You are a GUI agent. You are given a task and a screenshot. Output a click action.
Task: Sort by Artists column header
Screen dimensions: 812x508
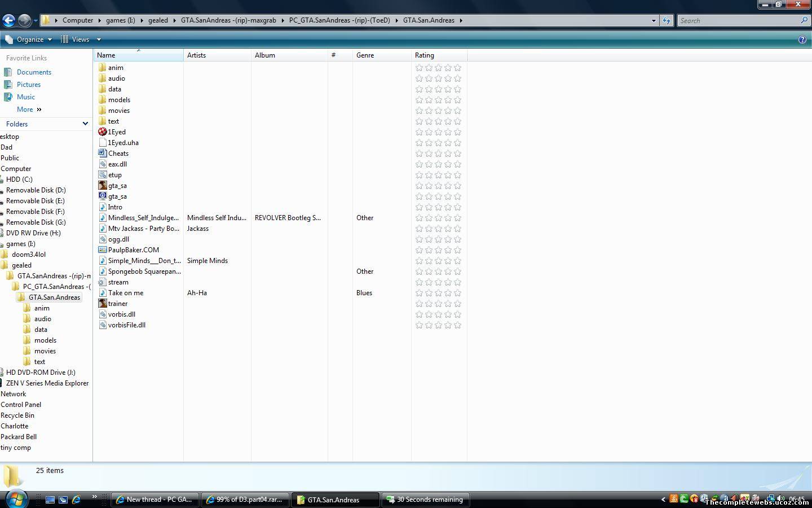click(217, 55)
